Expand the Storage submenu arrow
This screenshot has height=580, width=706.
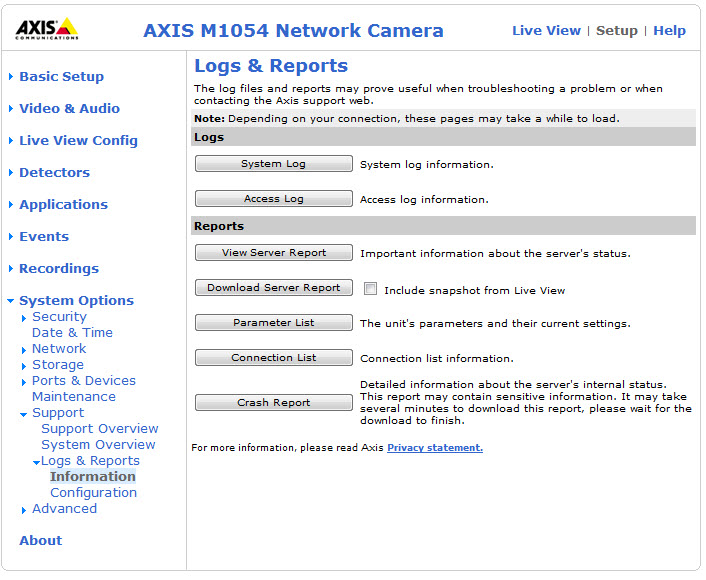click(x=24, y=367)
